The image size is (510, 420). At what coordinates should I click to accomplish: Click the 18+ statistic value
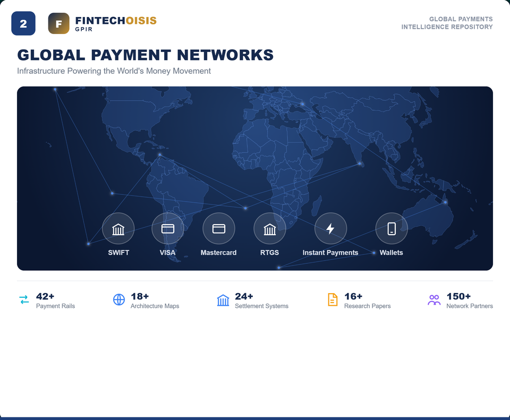tap(140, 296)
